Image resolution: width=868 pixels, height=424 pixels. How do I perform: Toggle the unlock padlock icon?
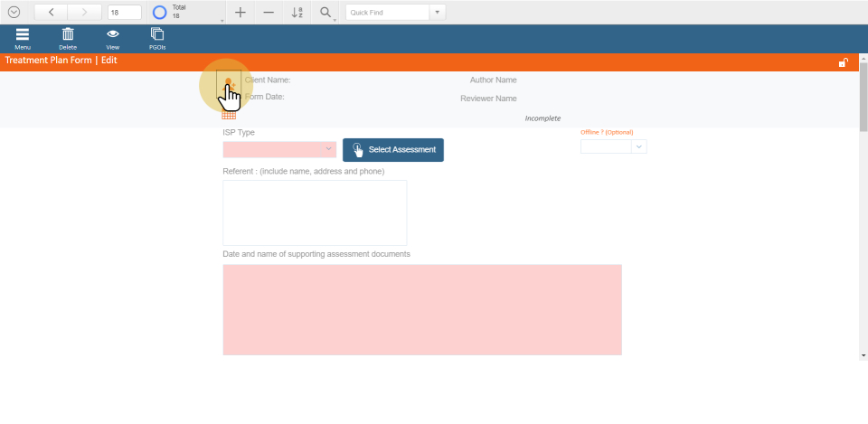(x=843, y=62)
